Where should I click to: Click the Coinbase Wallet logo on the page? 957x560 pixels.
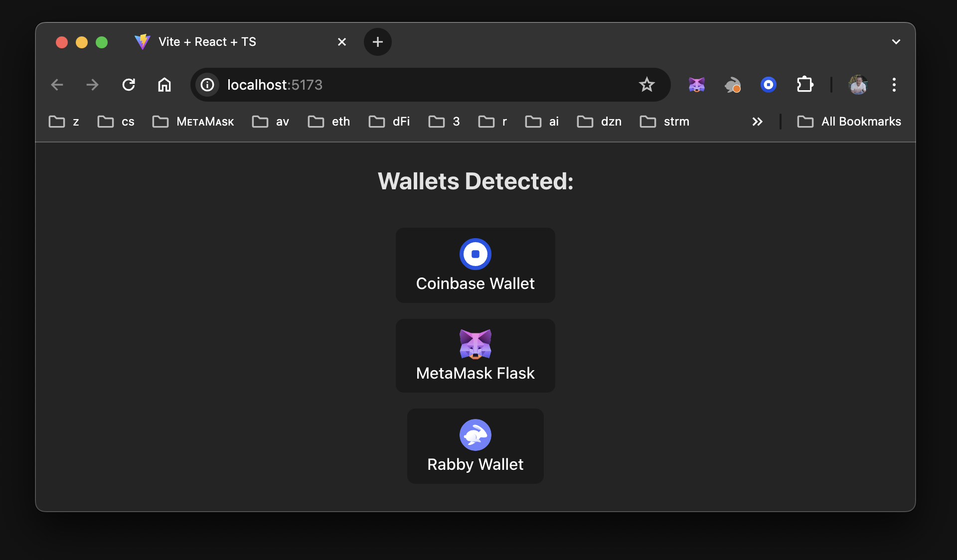pos(475,254)
